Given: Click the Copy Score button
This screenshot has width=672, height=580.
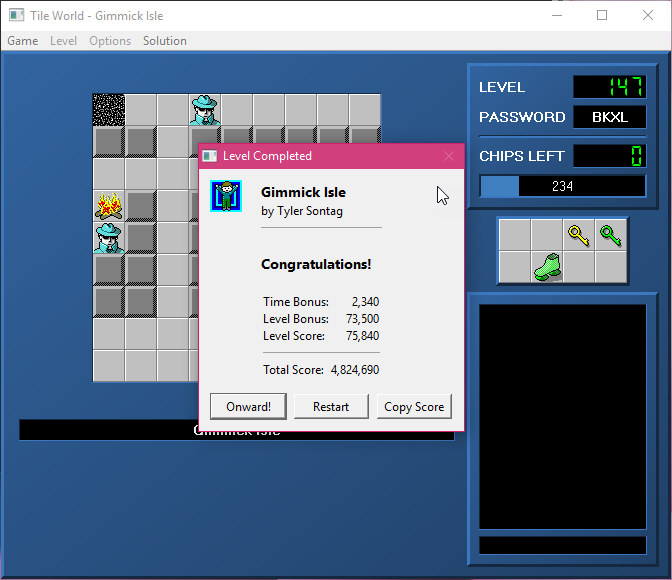Looking at the screenshot, I should click(x=414, y=406).
